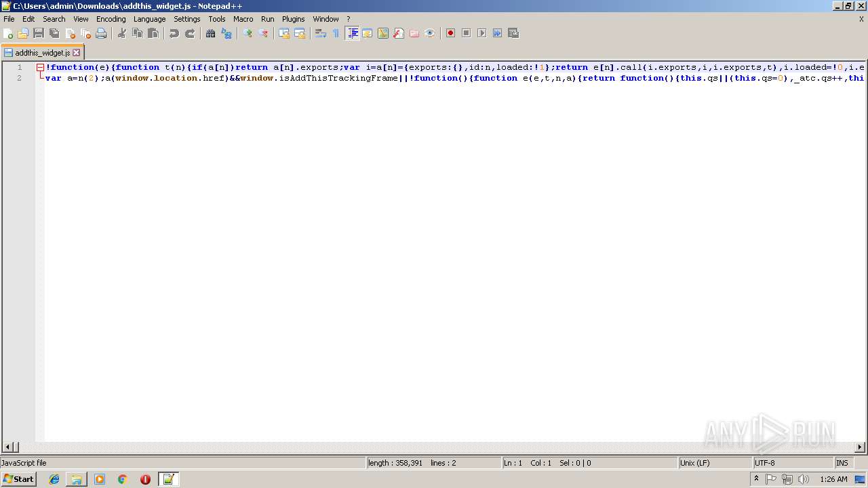868x488 pixels.
Task: Click the length : 358,391 status text
Action: coord(395,463)
